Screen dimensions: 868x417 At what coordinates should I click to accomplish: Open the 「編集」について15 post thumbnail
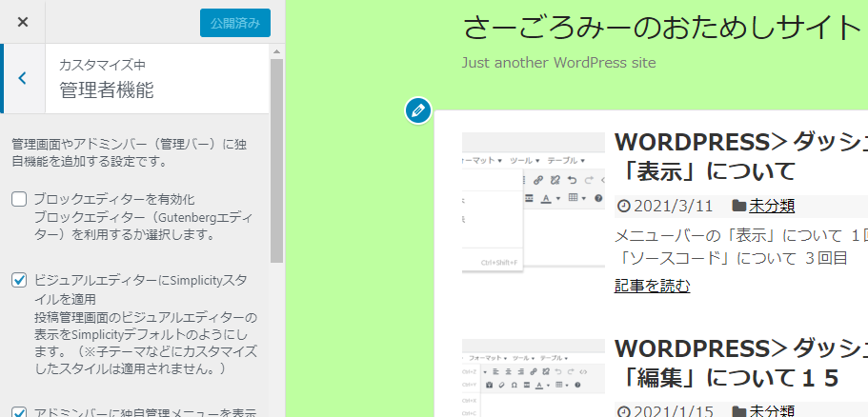[x=533, y=377]
